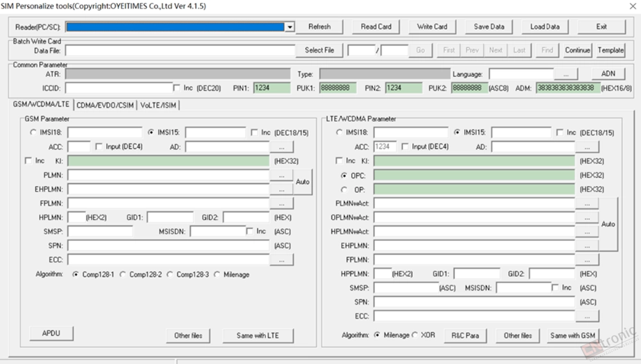Click the Exit button
This screenshot has height=364, width=641.
[x=601, y=26]
